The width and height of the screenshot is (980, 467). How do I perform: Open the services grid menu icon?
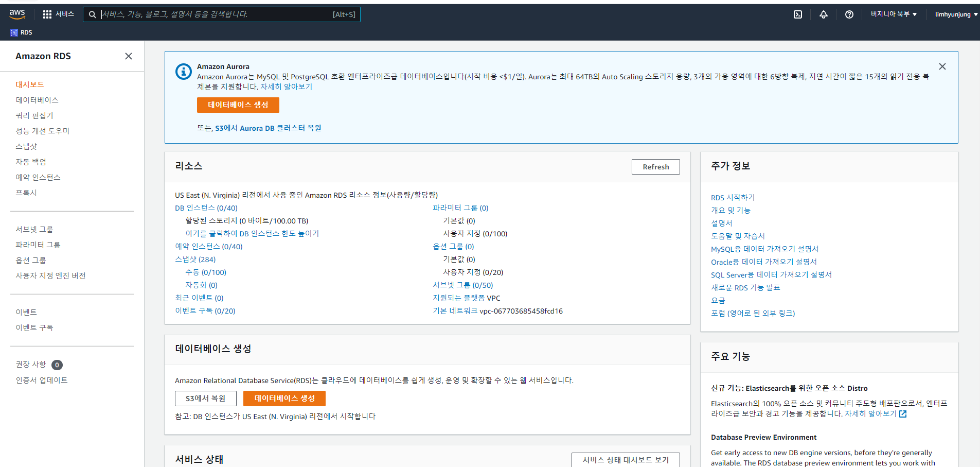47,14
